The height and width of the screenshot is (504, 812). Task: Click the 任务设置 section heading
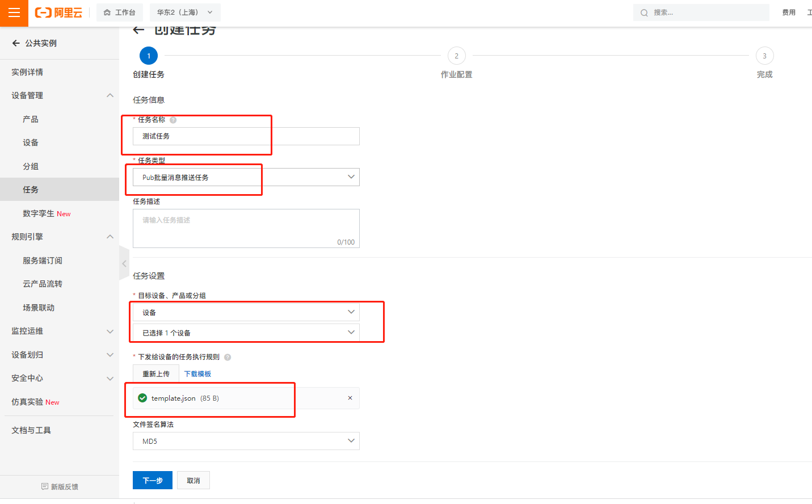(149, 276)
